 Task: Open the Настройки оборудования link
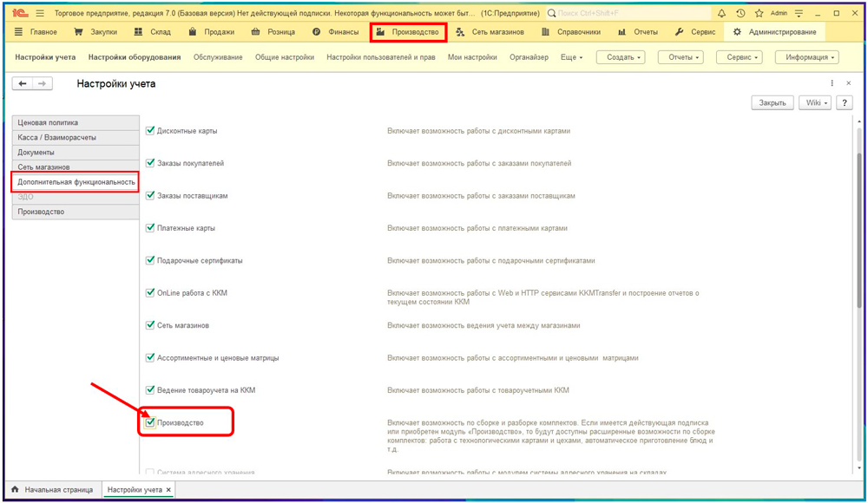click(135, 57)
